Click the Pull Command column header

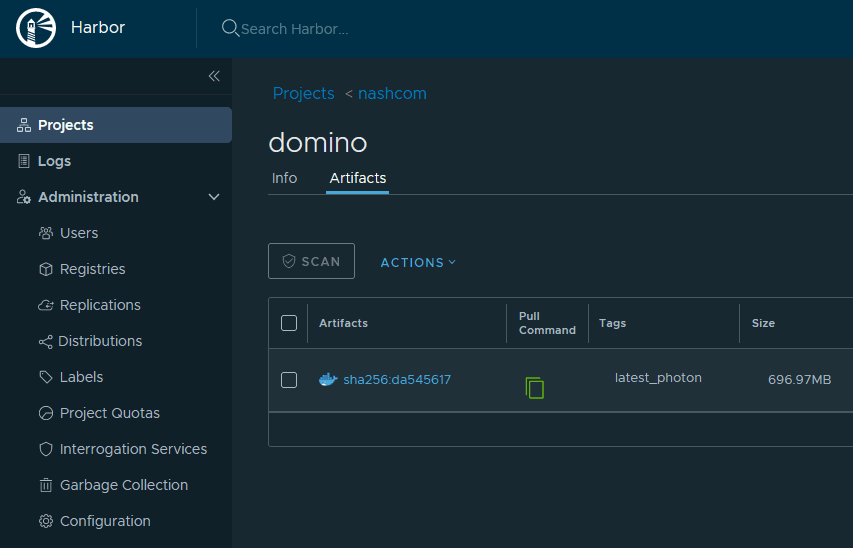point(547,323)
